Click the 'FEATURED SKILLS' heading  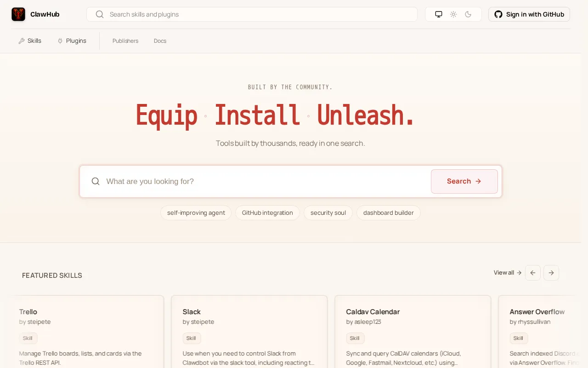52,276
